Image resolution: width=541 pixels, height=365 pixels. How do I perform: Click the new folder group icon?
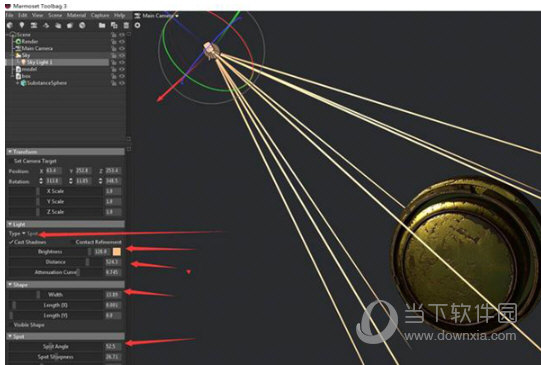coord(102,25)
